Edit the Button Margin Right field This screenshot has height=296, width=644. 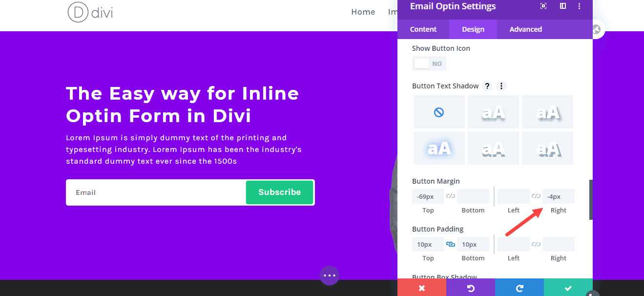(559, 196)
